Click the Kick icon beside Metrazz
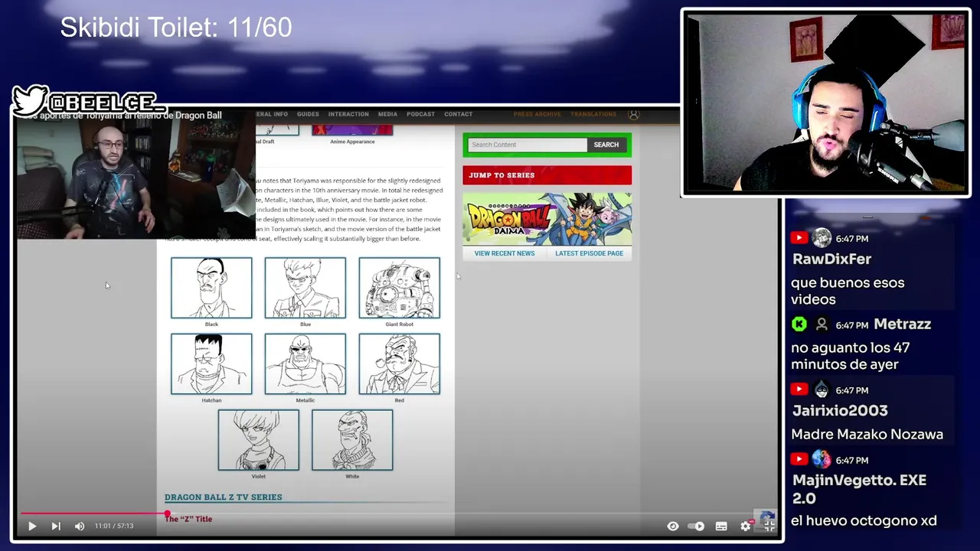 tap(799, 324)
